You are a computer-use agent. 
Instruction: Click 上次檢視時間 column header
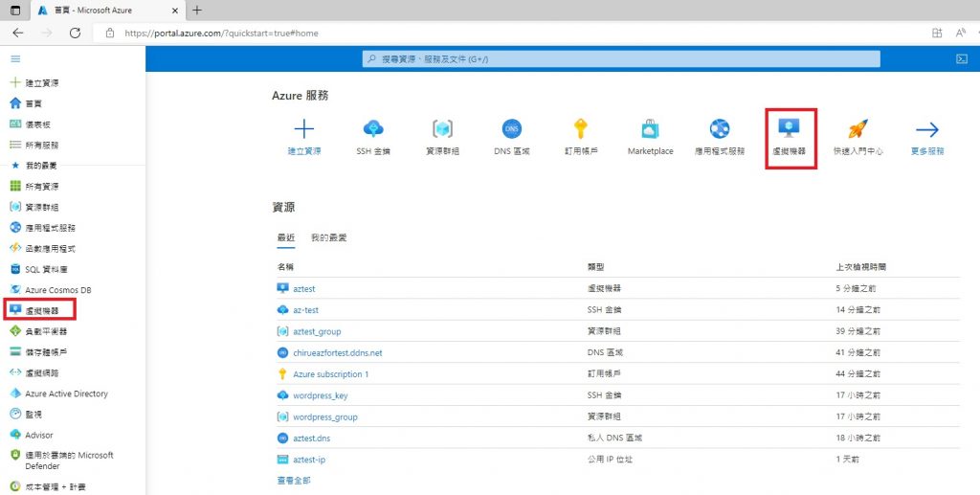(860, 267)
